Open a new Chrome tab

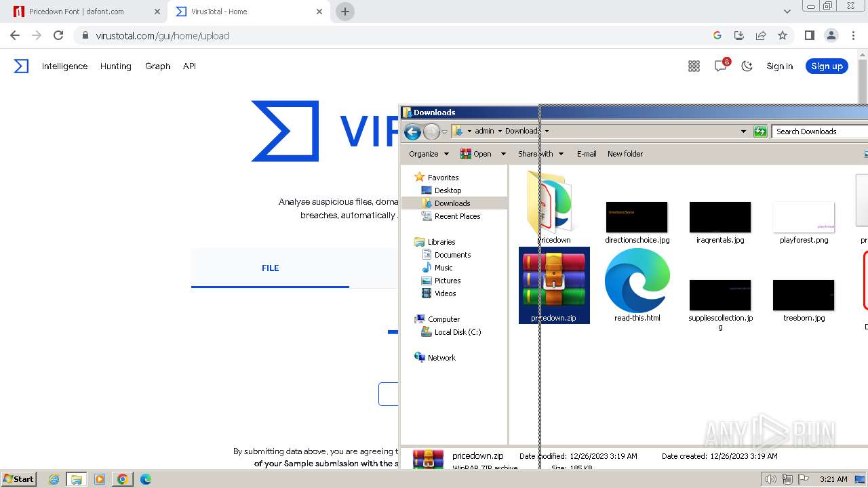(x=345, y=12)
